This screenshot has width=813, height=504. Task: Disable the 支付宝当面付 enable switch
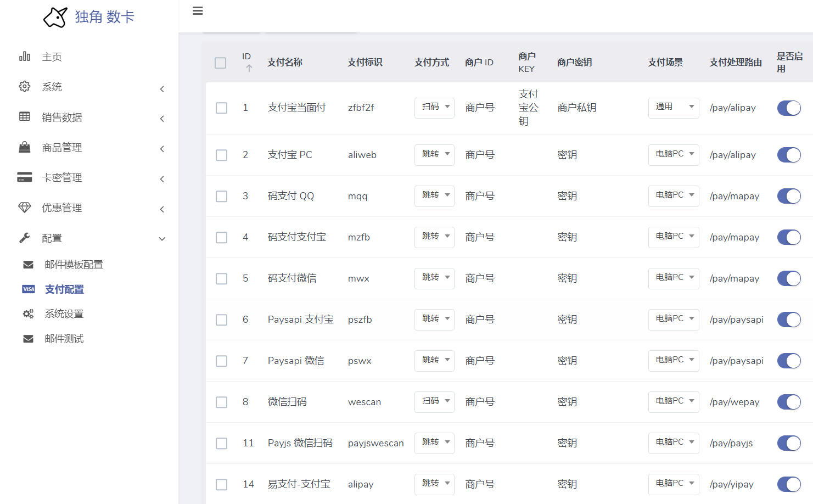(789, 108)
